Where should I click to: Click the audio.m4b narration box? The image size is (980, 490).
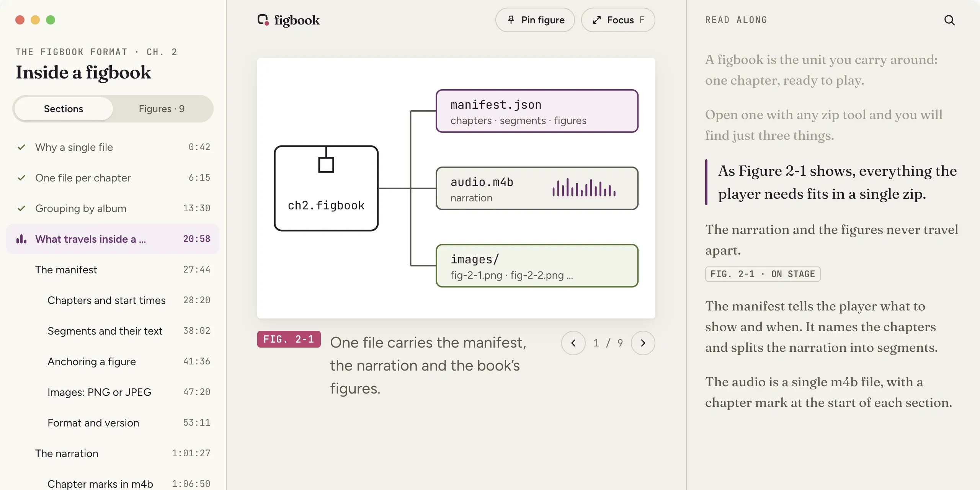[x=537, y=188]
